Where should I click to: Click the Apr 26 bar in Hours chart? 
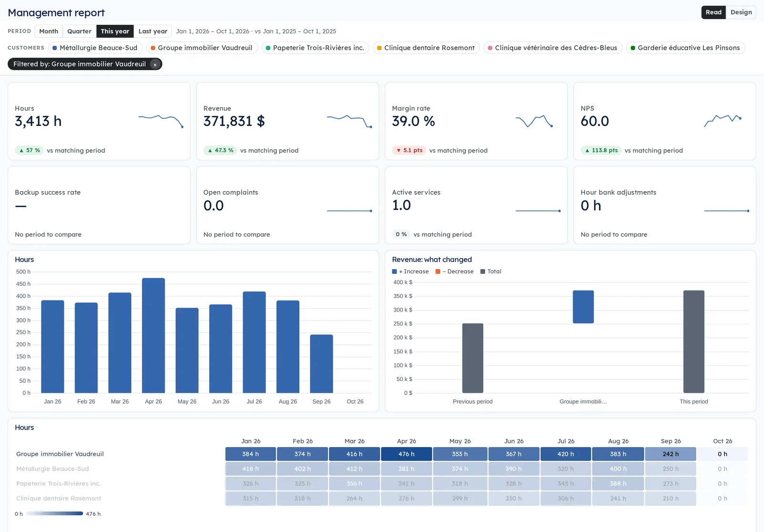[153, 335]
